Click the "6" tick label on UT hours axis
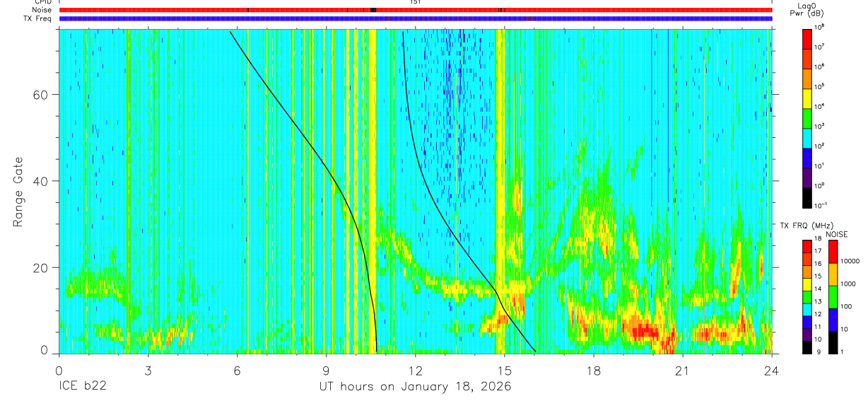868x401 pixels. pos(237,370)
